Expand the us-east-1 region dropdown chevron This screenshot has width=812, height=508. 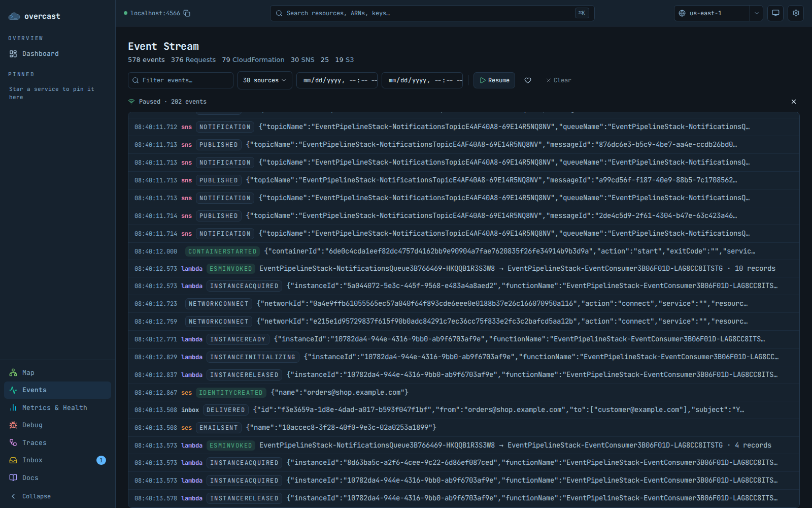[x=756, y=13]
